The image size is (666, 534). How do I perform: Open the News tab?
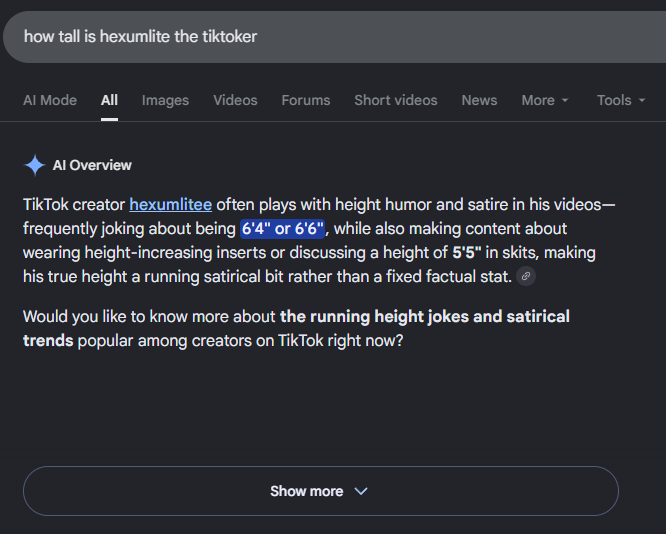click(x=479, y=100)
